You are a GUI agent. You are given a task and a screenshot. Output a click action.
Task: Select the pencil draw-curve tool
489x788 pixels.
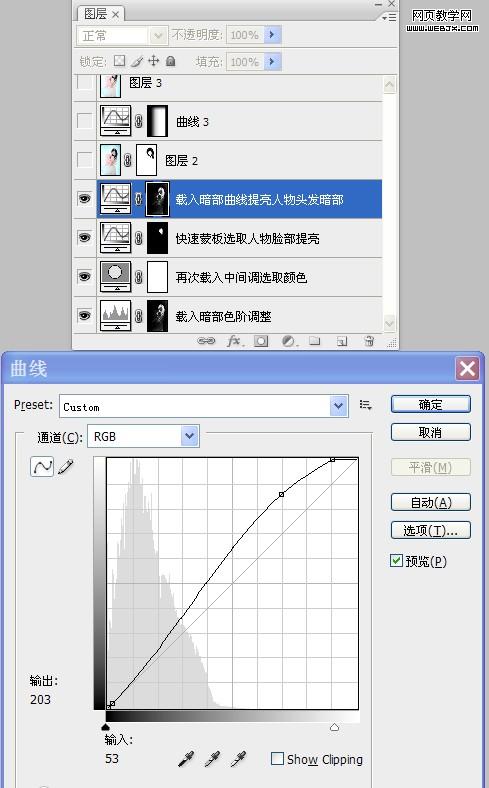[x=66, y=467]
